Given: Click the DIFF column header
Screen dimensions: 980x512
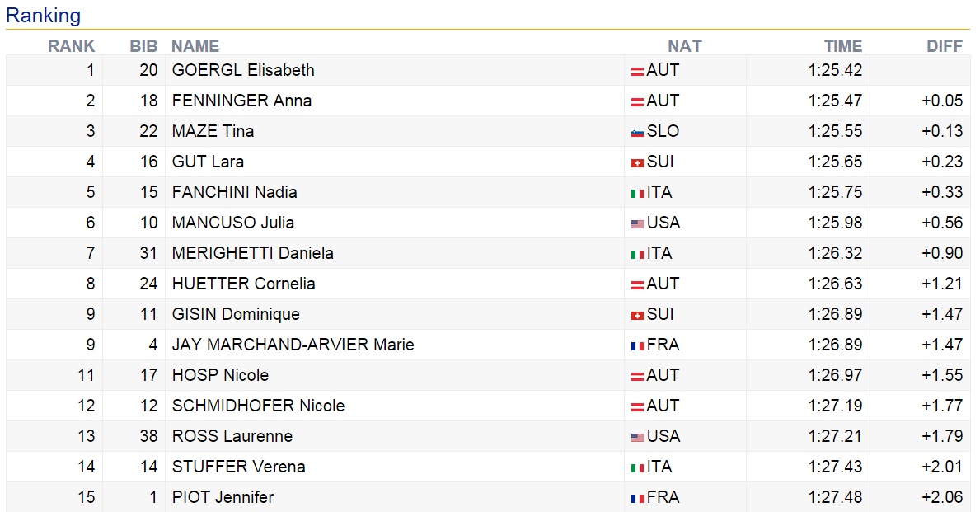Looking at the screenshot, I should tap(944, 46).
